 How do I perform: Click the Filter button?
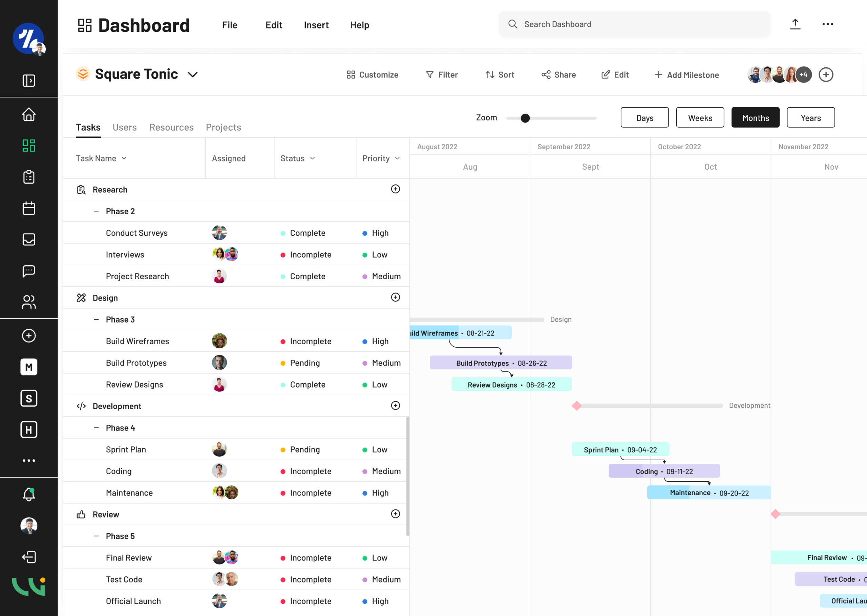tap(442, 75)
